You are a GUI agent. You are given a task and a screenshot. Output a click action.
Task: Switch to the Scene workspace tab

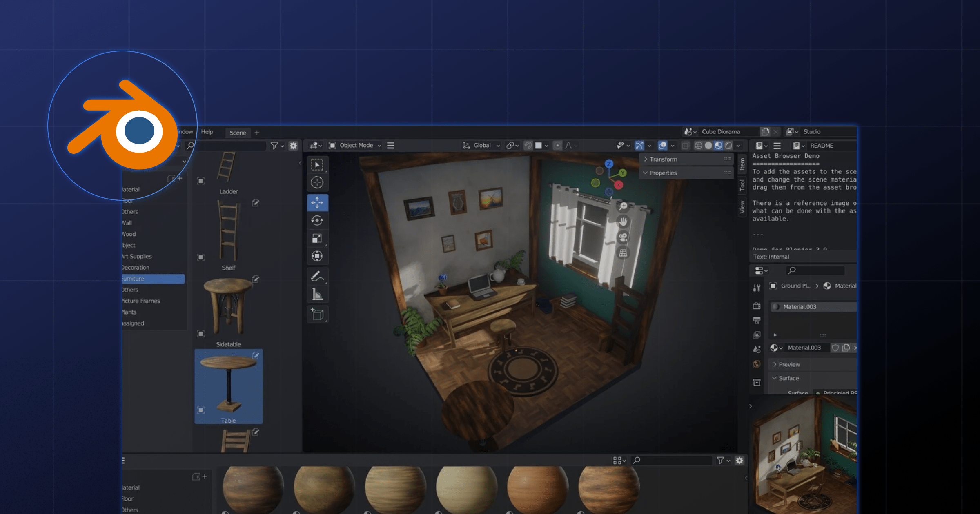[x=238, y=133]
